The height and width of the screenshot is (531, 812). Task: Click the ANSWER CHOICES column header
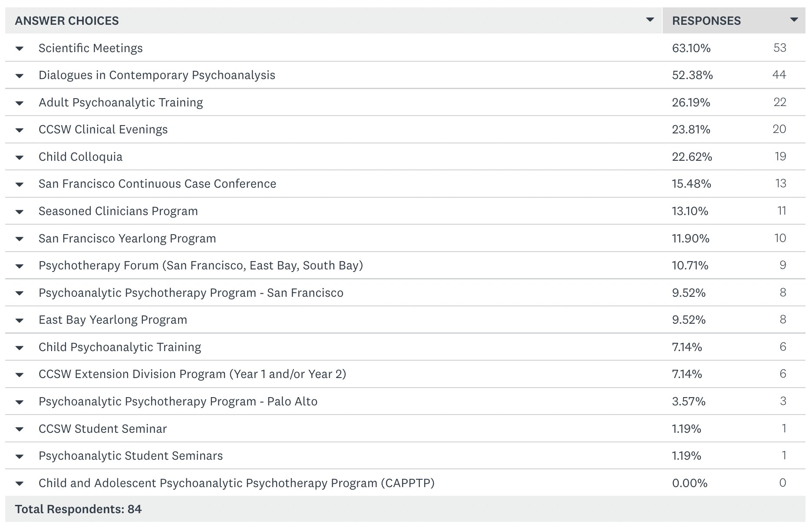click(x=67, y=21)
